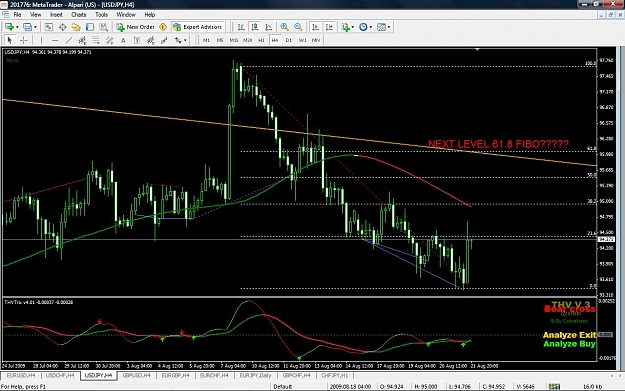This screenshot has width=625, height=391.
Task: Open the Tools menu
Action: point(101,15)
